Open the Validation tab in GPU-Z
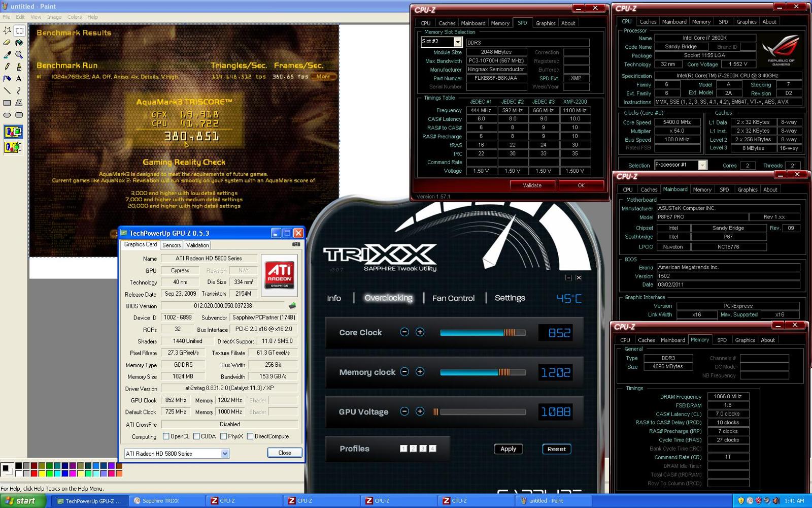This screenshot has width=812, height=508. pos(197,245)
